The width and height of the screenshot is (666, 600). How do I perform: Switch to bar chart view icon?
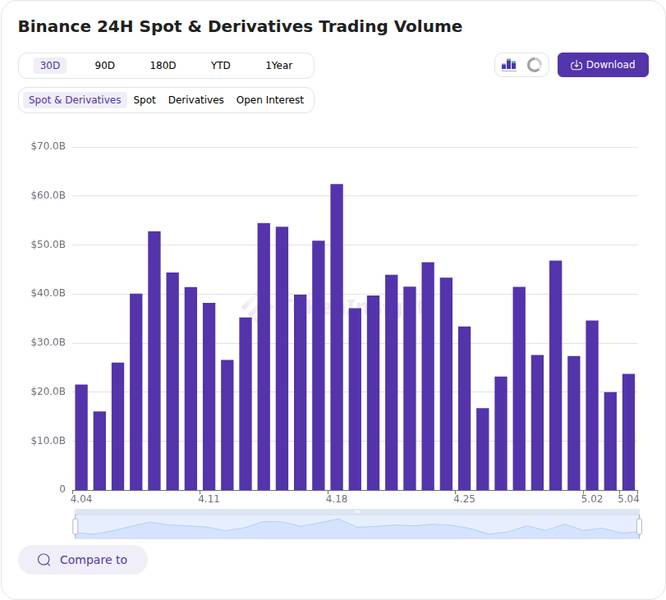[508, 65]
